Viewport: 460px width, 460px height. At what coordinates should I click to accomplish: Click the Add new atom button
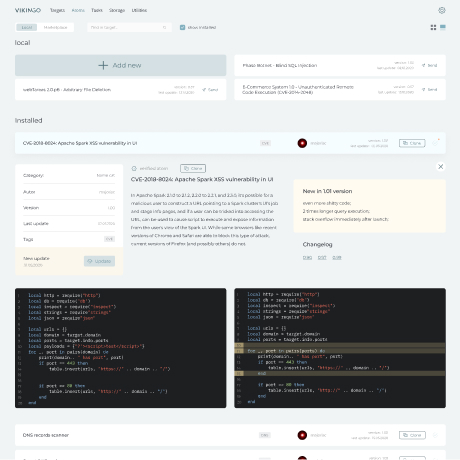pos(120,65)
